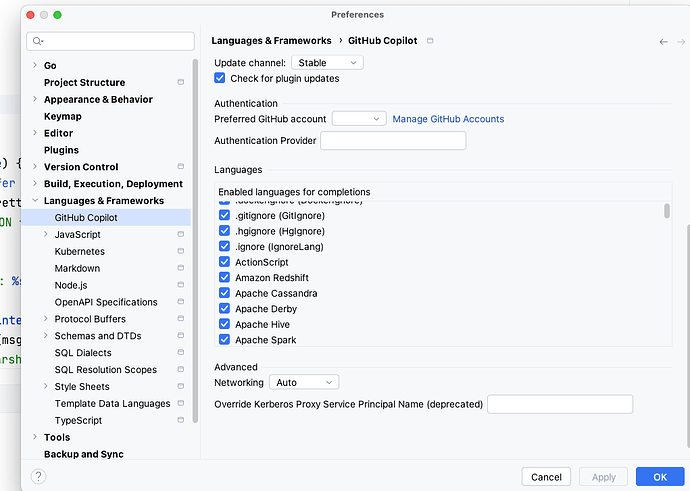Click the languages list scrollbar thumb
Viewport: 690px width, 491px height.
[x=667, y=211]
